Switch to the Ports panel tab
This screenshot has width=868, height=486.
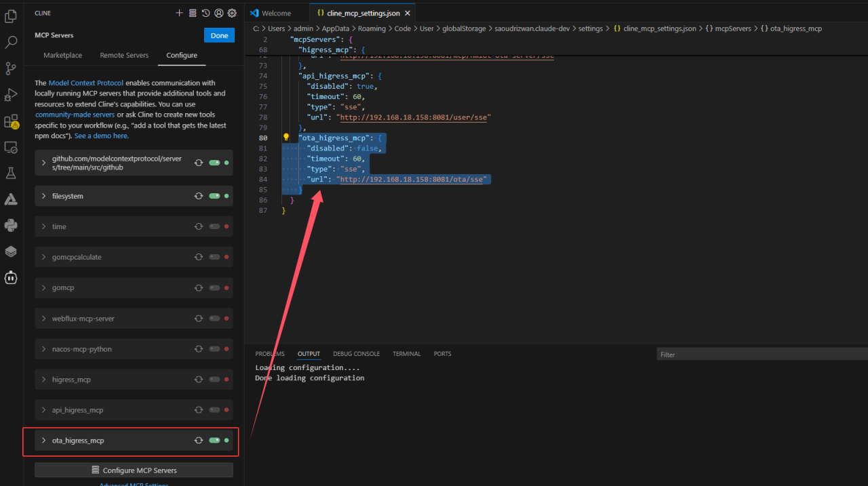pos(443,354)
